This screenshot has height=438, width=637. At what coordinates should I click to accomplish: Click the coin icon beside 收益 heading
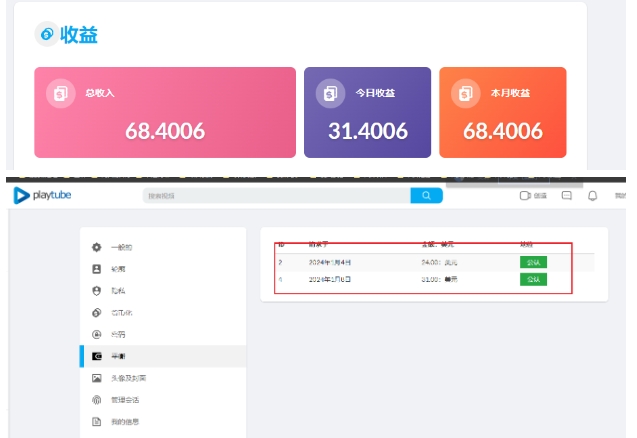[x=47, y=35]
